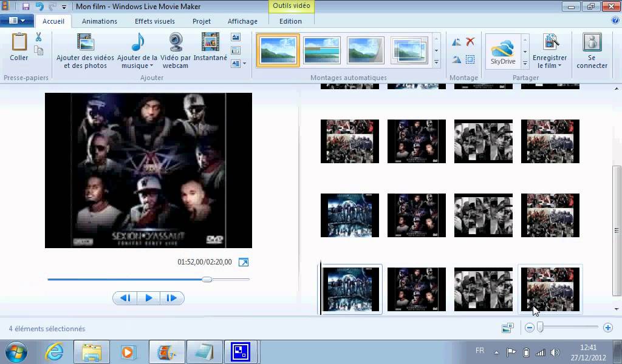Select the storyboard clip beside the playhead line
The height and width of the screenshot is (364, 622).
pyautogui.click(x=350, y=289)
